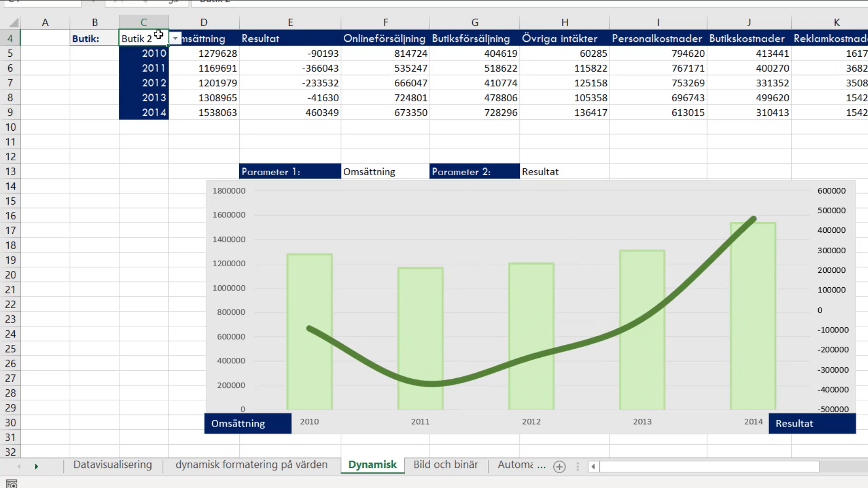Click the macro record status bar icon
The width and height of the screenshot is (868, 488).
tap(11, 484)
